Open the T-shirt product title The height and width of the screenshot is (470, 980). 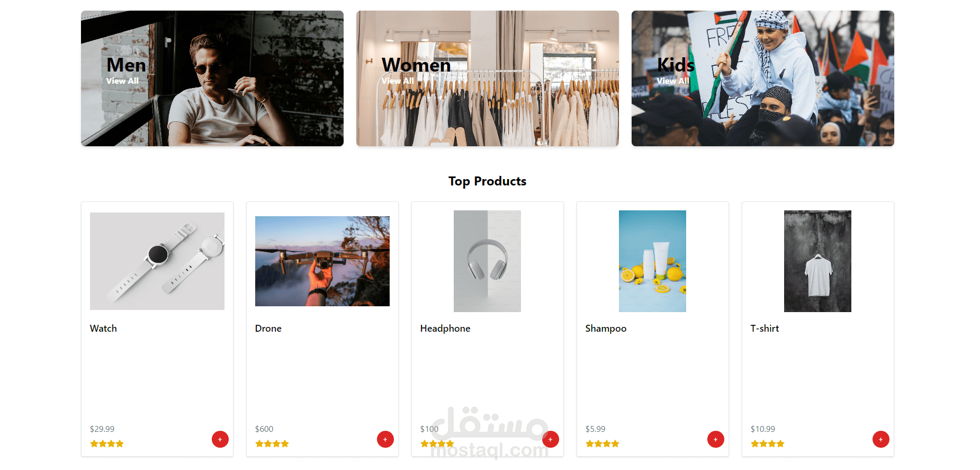pos(765,329)
